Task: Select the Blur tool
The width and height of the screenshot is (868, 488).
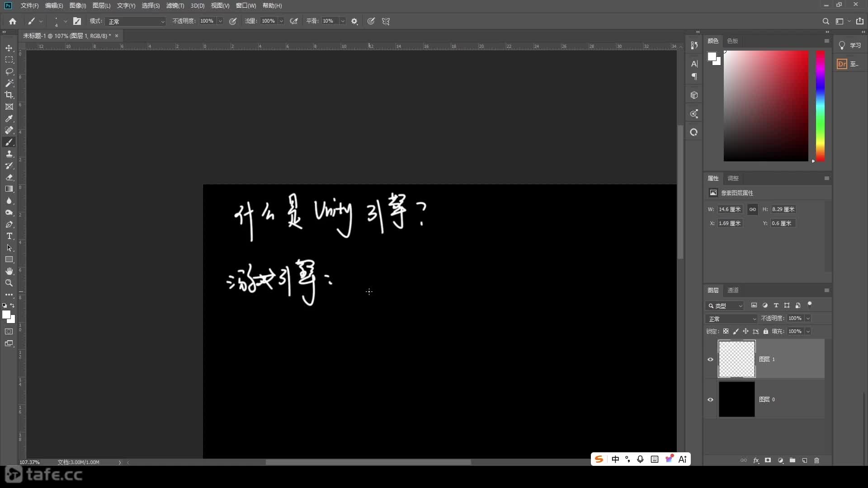Action: click(9, 201)
